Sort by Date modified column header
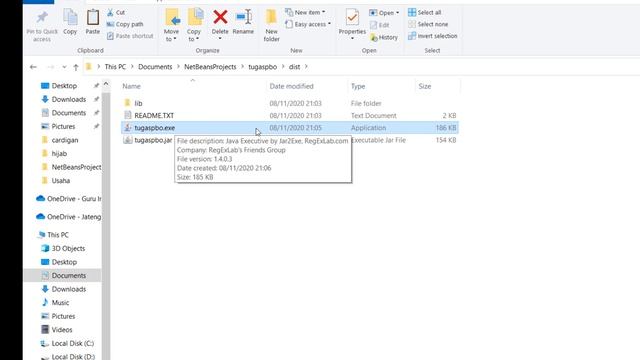This screenshot has height=360, width=640. point(291,86)
